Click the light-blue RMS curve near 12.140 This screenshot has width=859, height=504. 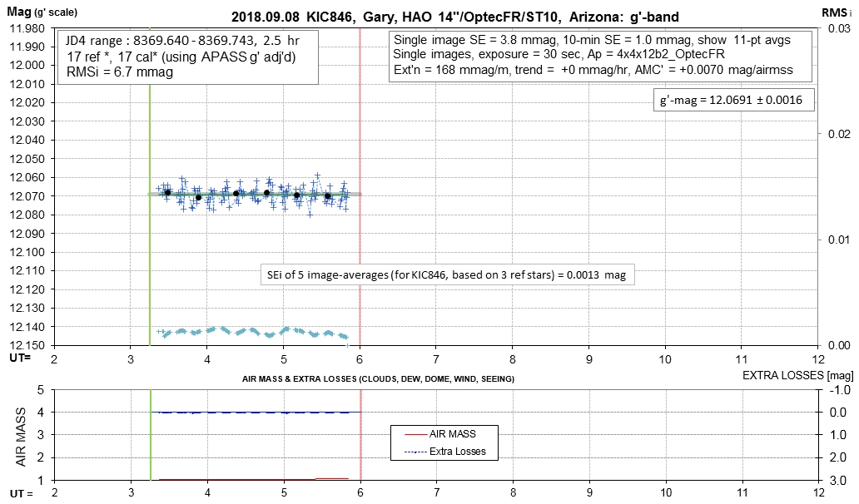tap(252, 332)
